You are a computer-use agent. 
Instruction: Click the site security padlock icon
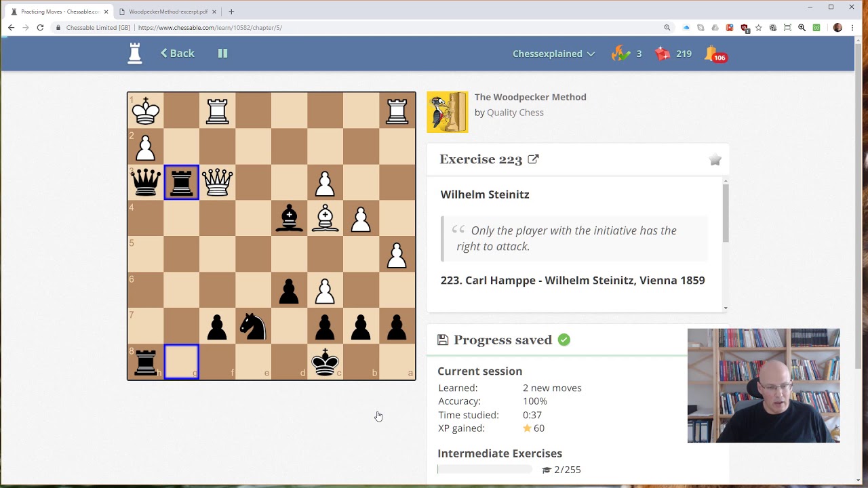tap(58, 28)
